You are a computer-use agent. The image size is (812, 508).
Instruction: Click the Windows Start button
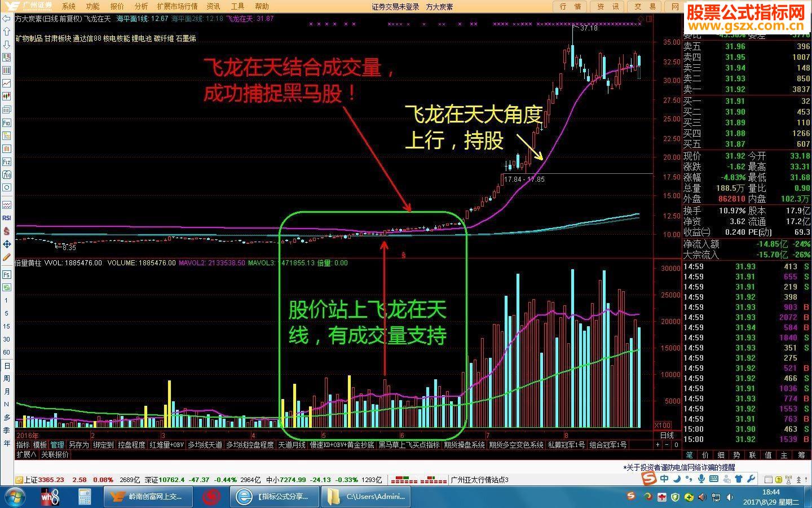point(14,497)
